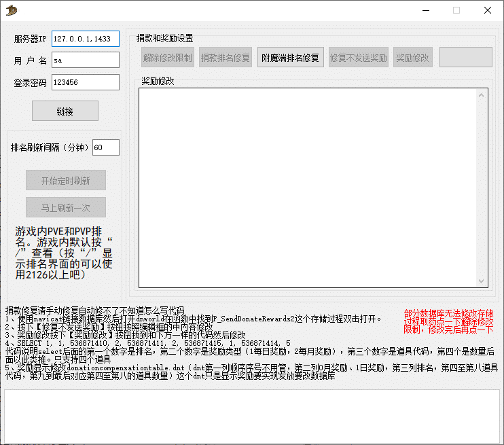Open 奖励修改 using its button
Screen dimensions: 504x445
412,58
